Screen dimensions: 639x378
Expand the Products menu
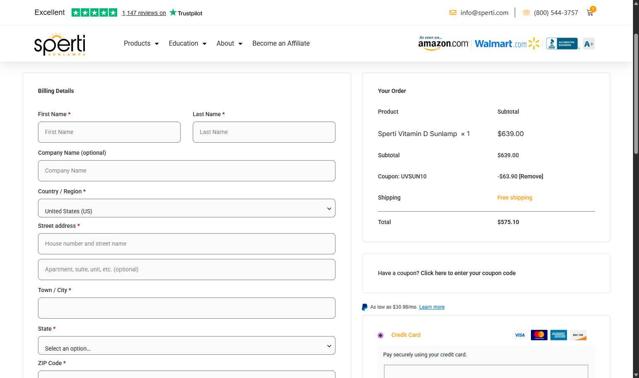tap(141, 43)
